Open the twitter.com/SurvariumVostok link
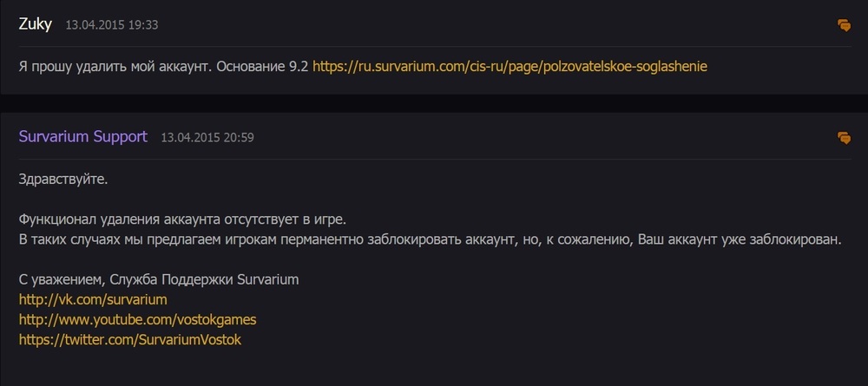868x386 pixels. pyautogui.click(x=129, y=340)
